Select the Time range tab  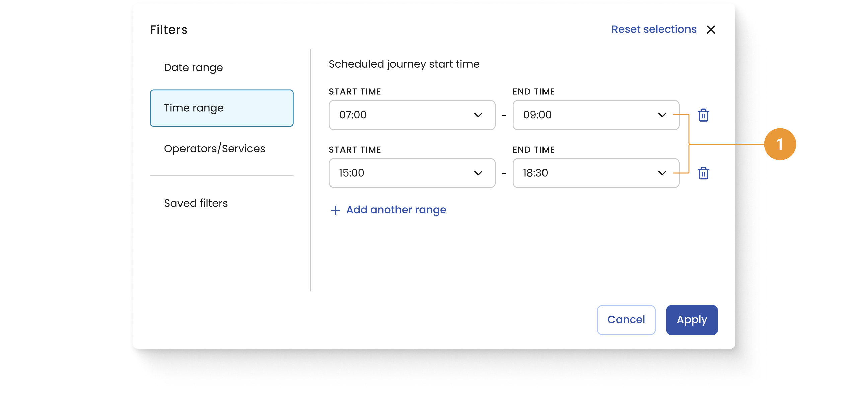tap(221, 108)
